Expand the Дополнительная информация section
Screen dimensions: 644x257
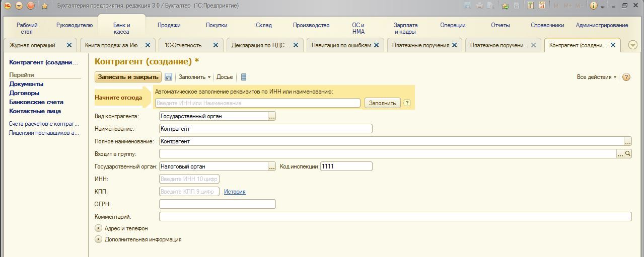[x=98, y=239]
